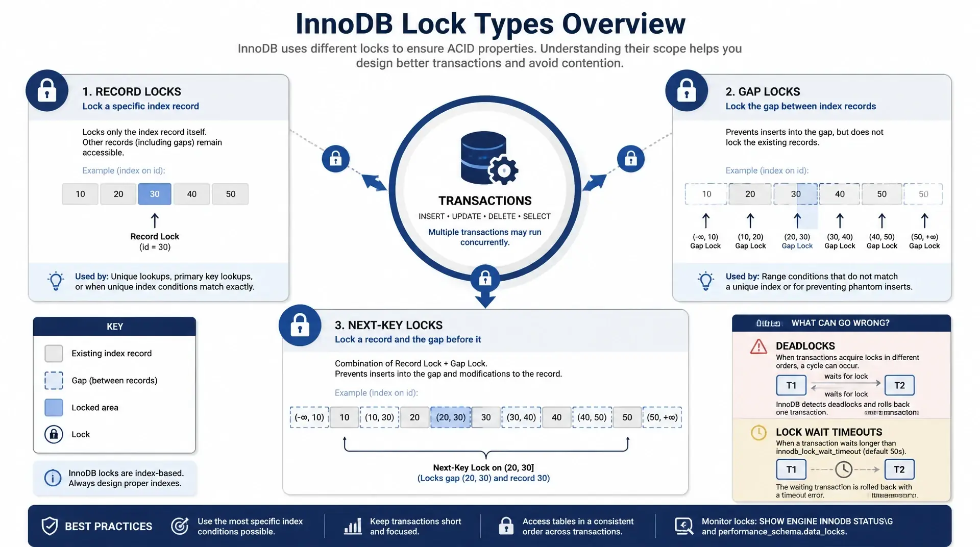The width and height of the screenshot is (980, 547).
Task: Click the dashed Gap swatch in Key
Action: (54, 380)
